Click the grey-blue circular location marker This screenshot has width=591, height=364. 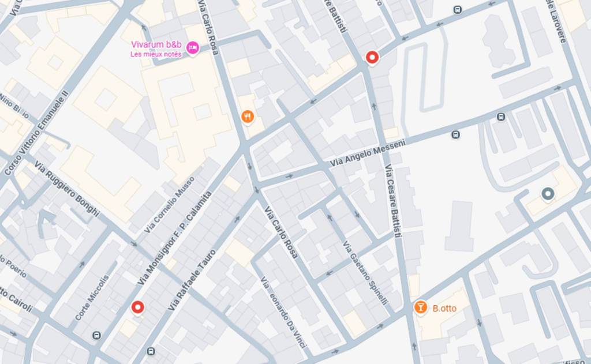[x=548, y=194]
